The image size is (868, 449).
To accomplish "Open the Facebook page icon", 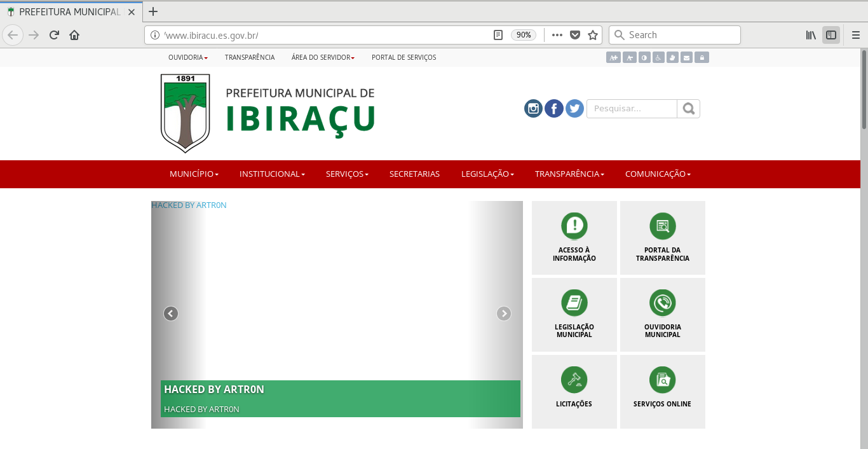I will (554, 109).
